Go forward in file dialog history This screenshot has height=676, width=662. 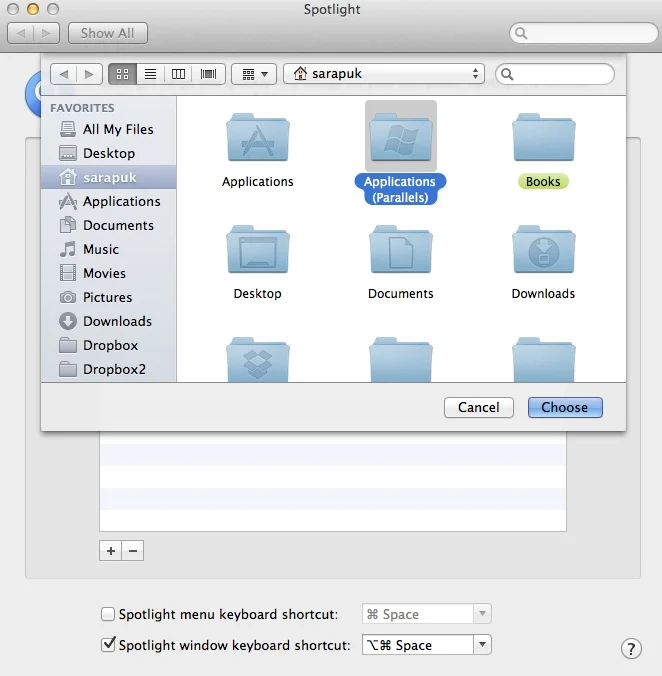[89, 74]
